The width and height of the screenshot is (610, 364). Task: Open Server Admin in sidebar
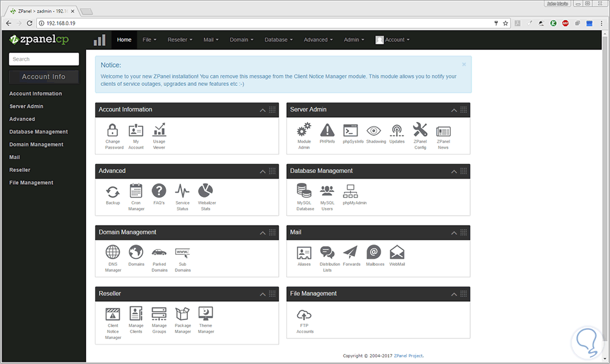[26, 106]
